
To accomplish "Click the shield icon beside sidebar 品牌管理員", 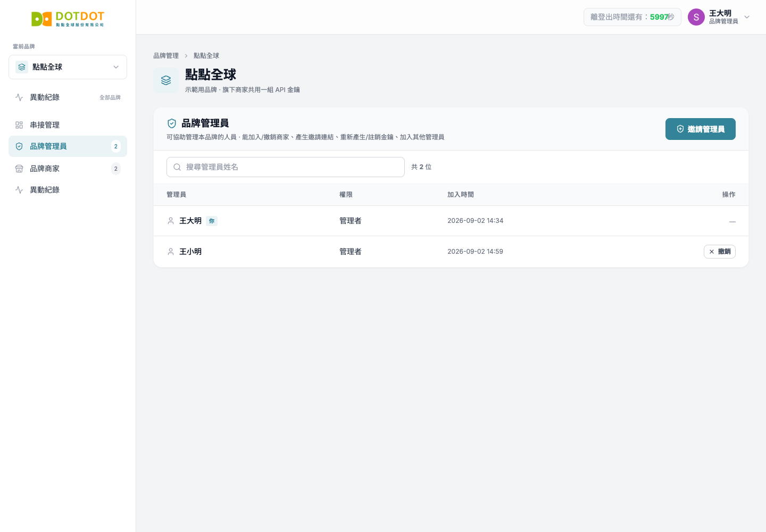I will coord(19,146).
